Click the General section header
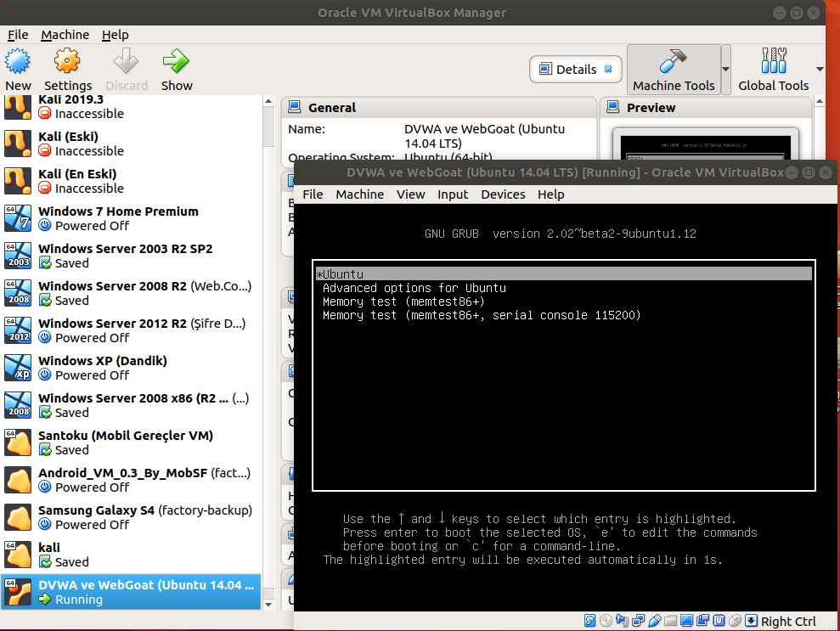 pos(439,108)
